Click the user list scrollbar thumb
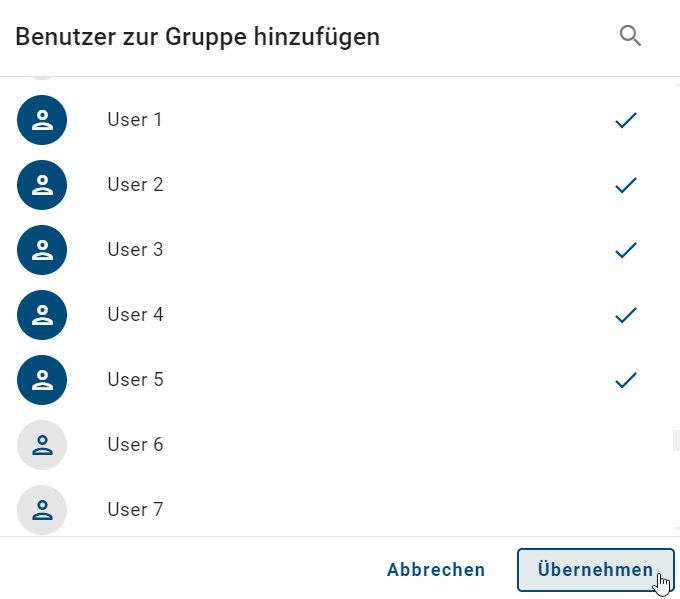 (676, 440)
